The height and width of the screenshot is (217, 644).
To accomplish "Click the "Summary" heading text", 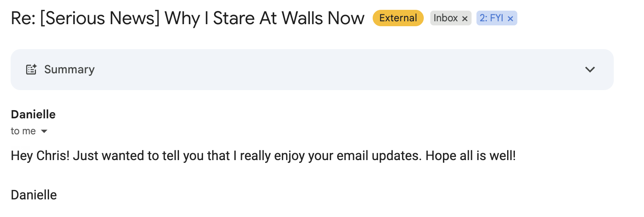I will tap(69, 70).
